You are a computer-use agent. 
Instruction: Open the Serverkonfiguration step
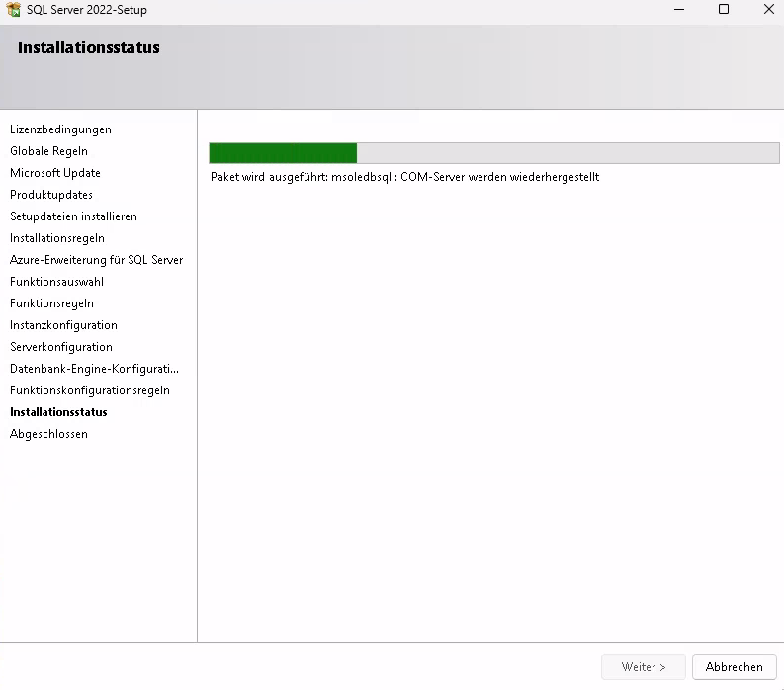pyautogui.click(x=61, y=347)
